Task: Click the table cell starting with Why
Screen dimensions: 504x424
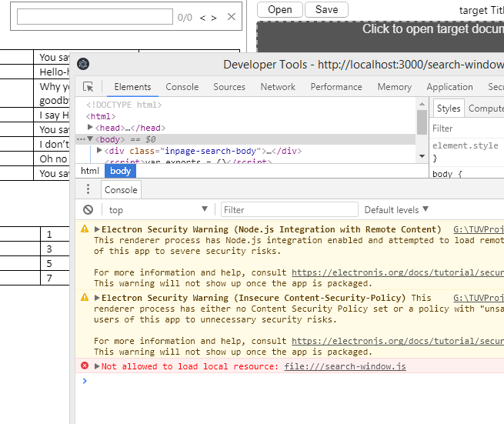Action: click(52, 93)
